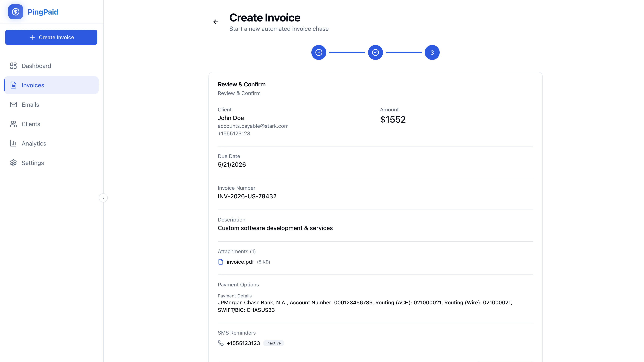Viewport: 644px width, 362px height.
Task: Open the invoice.pdf attachment
Action: (x=240, y=262)
